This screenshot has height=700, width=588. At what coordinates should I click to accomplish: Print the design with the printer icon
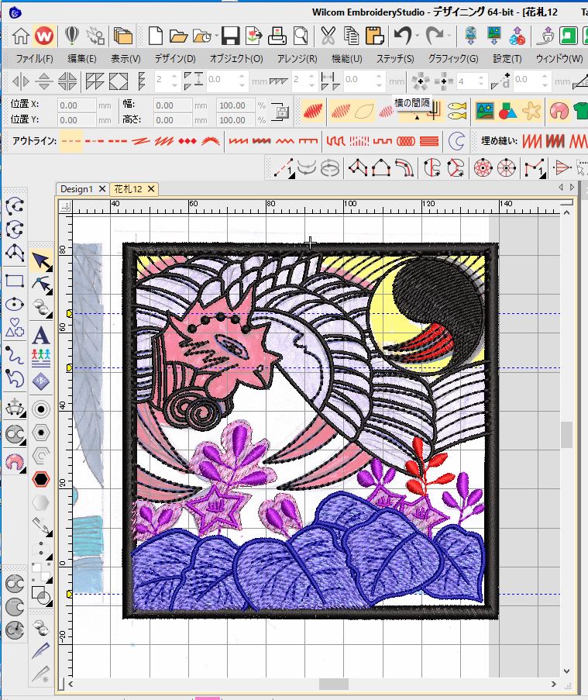coord(277,36)
